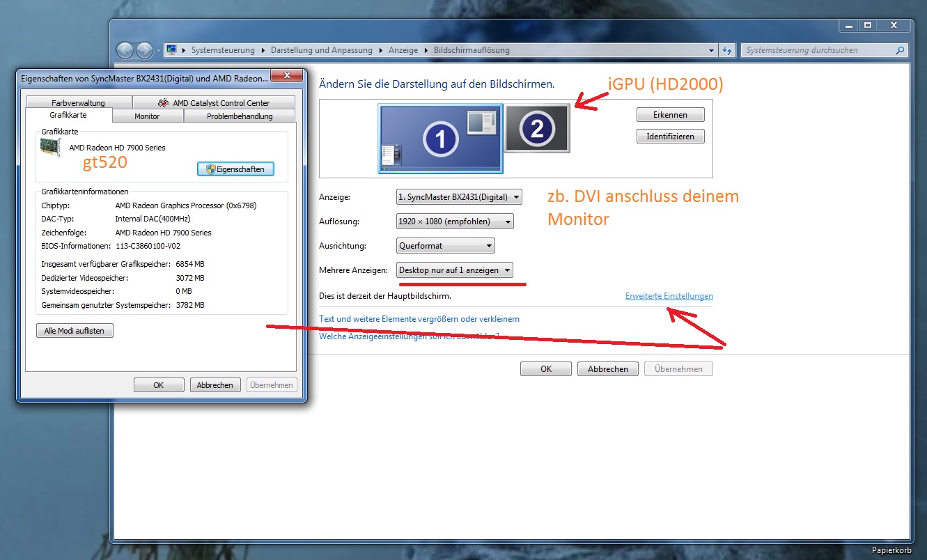
Task: Maximize the Bildschirmauflösung window
Action: 868,25
